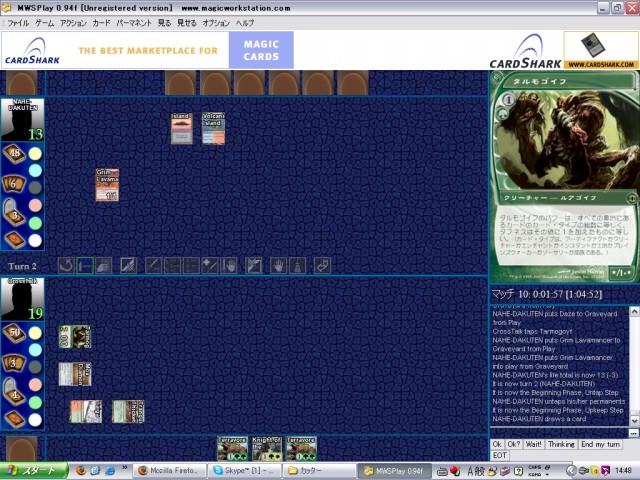Click NAHE-DAKUTEN's green mana pool circle
This screenshot has height=480, width=640.
coord(36,223)
